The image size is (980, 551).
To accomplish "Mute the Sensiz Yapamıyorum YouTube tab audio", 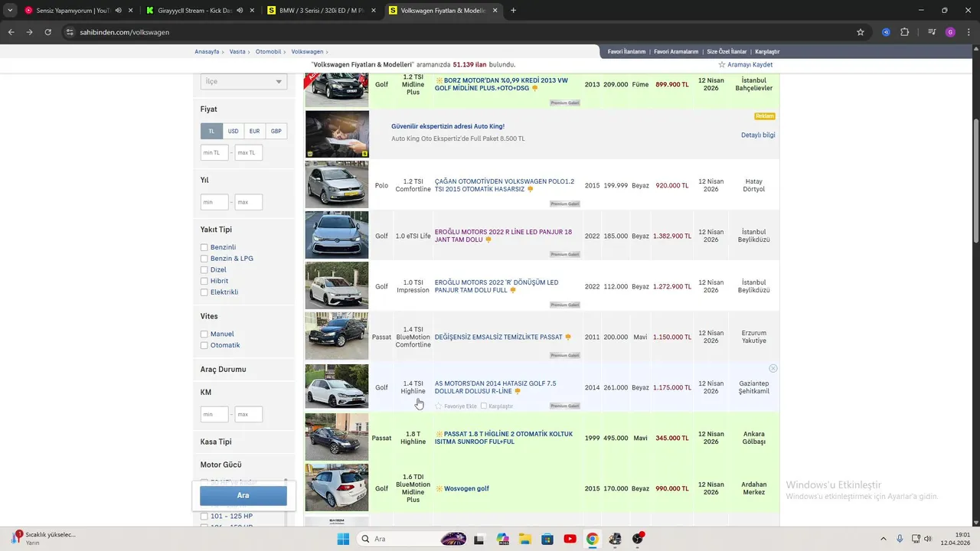I will 118,11.
